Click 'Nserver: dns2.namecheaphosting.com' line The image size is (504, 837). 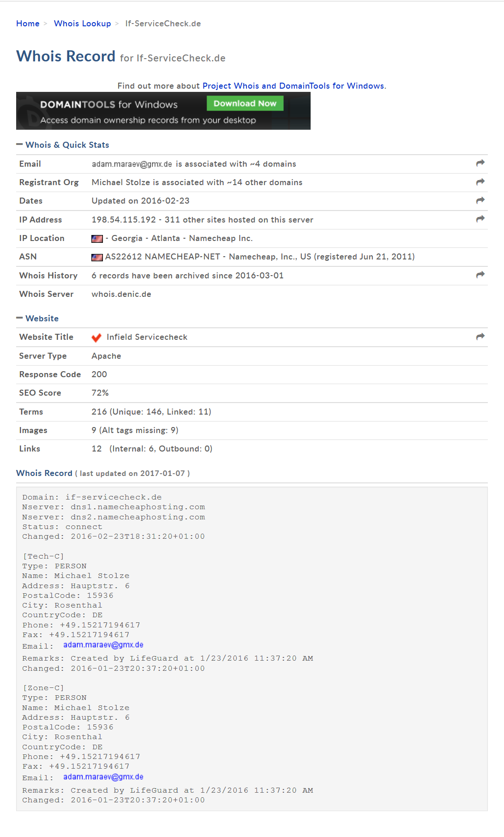click(x=114, y=517)
